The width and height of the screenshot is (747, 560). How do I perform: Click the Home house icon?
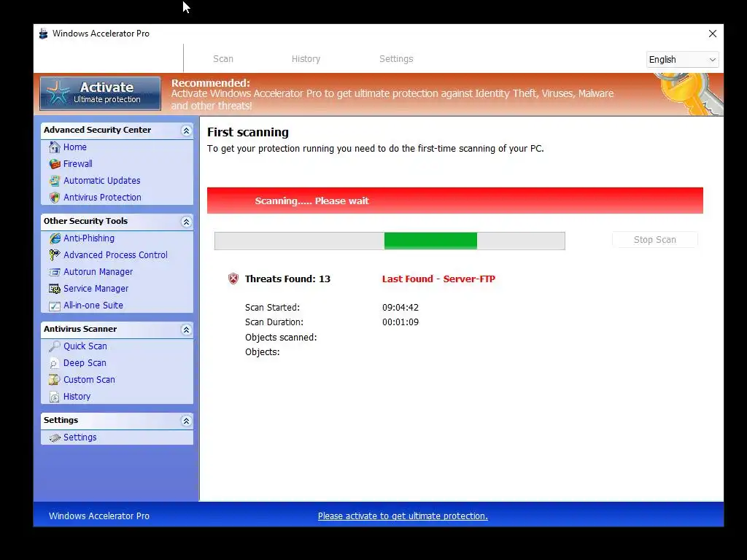(x=55, y=147)
